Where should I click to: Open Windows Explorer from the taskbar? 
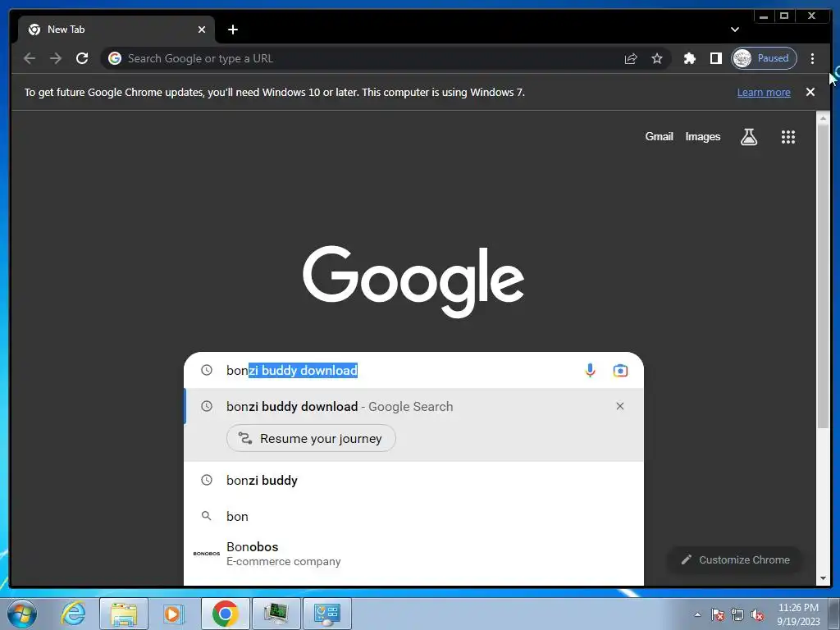[x=124, y=614]
